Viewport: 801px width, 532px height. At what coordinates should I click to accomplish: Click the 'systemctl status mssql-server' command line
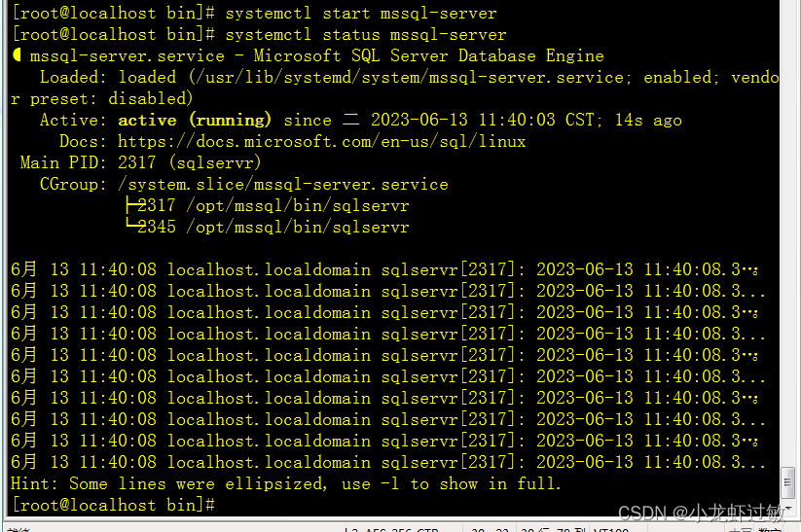[259, 34]
